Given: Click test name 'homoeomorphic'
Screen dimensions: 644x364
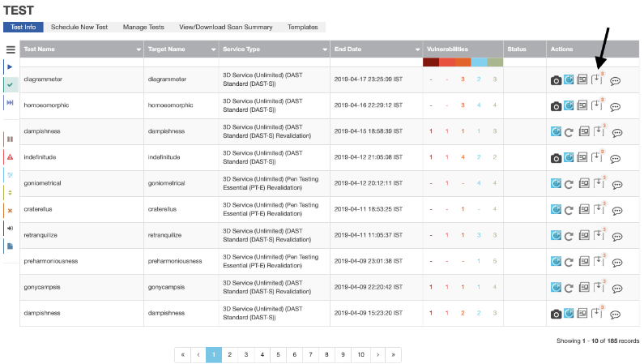Looking at the screenshot, I should point(46,105).
